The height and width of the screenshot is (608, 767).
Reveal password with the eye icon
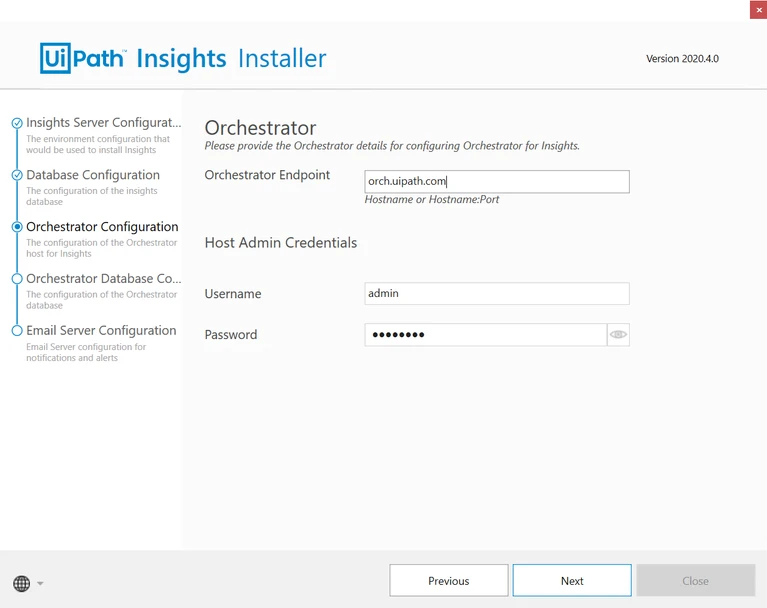[618, 335]
